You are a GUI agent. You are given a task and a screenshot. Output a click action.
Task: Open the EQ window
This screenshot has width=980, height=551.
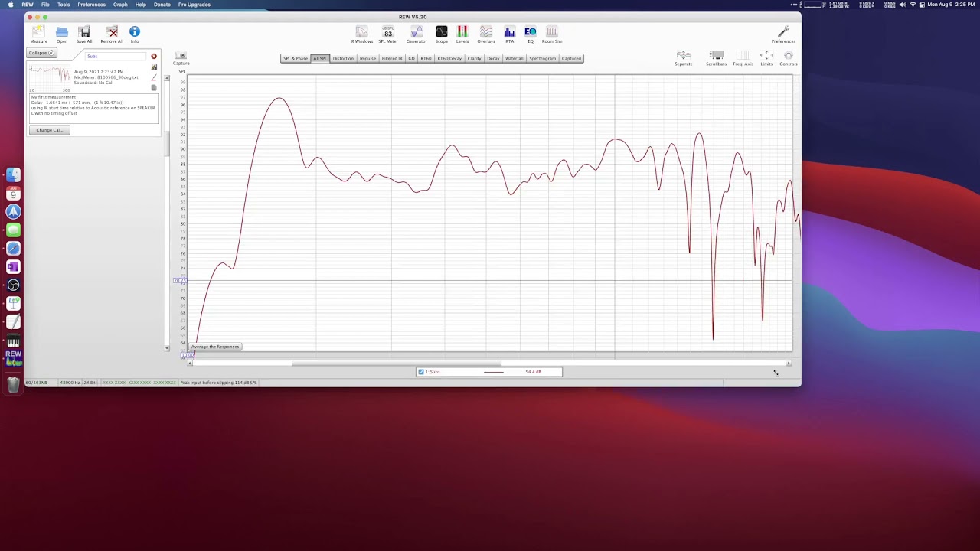(x=531, y=32)
